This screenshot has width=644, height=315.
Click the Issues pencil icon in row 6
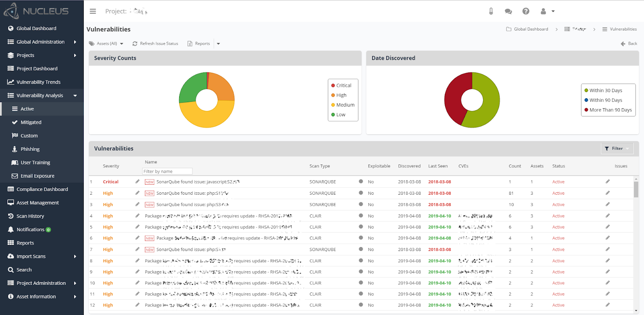[608, 238]
